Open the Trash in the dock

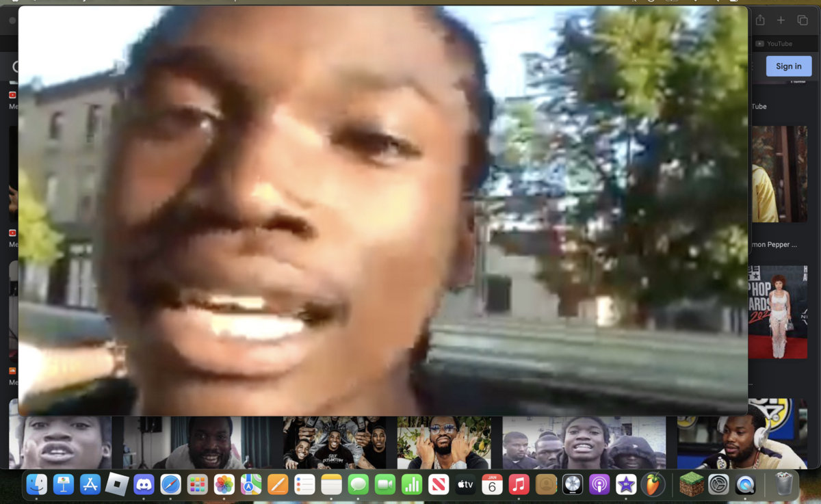(783, 484)
